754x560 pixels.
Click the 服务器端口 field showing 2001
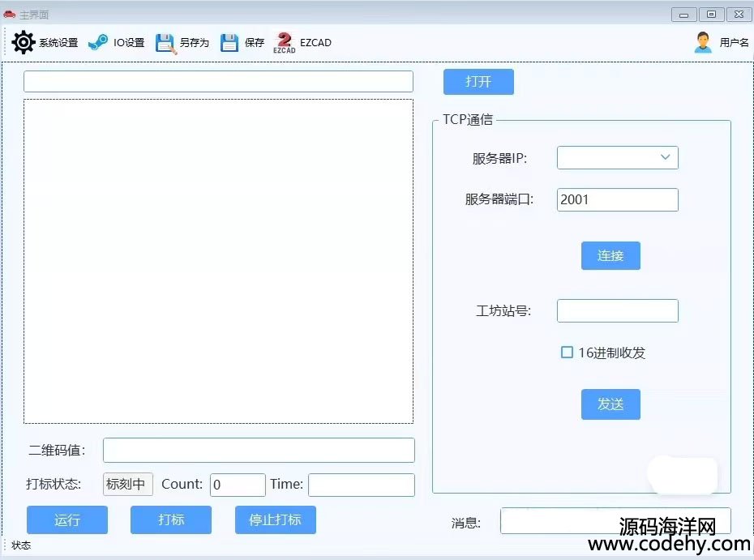pos(617,199)
